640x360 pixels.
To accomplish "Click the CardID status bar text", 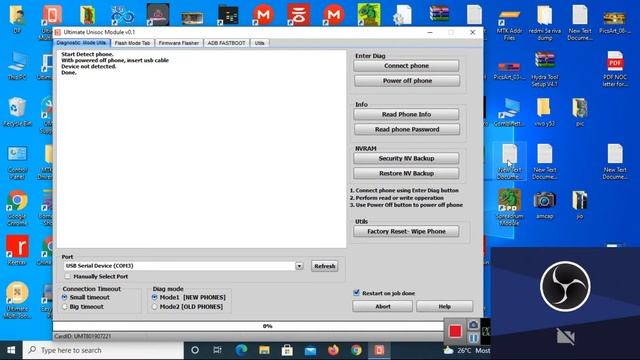I will 82,336.
